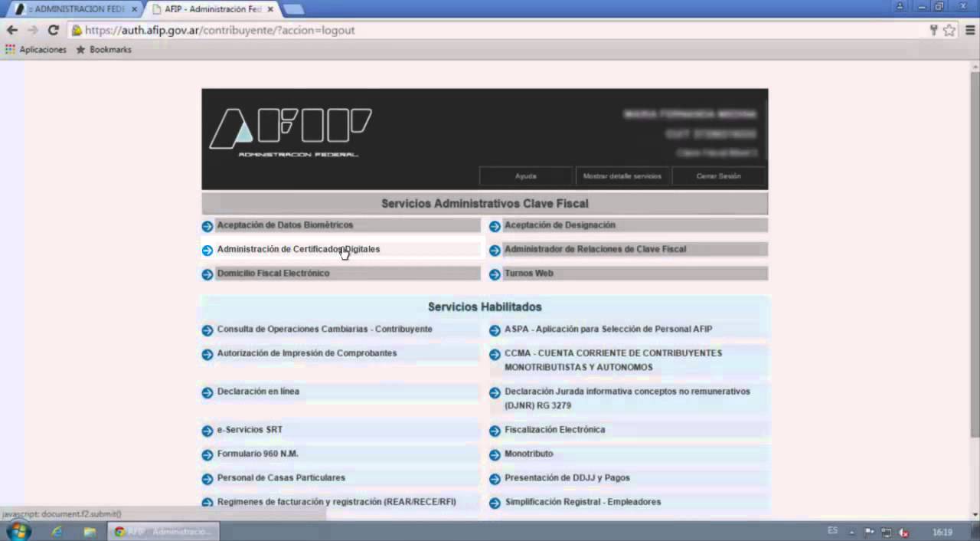Viewport: 980px width, 541px height.
Task: Click arrow icon beside Consulta de Operaciones Cambiarias
Action: pyautogui.click(x=207, y=330)
